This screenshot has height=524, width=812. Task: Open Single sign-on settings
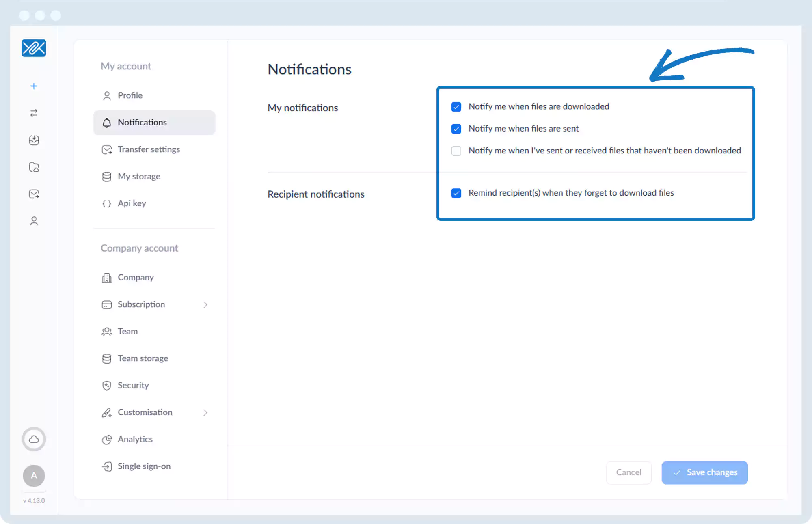click(x=144, y=466)
